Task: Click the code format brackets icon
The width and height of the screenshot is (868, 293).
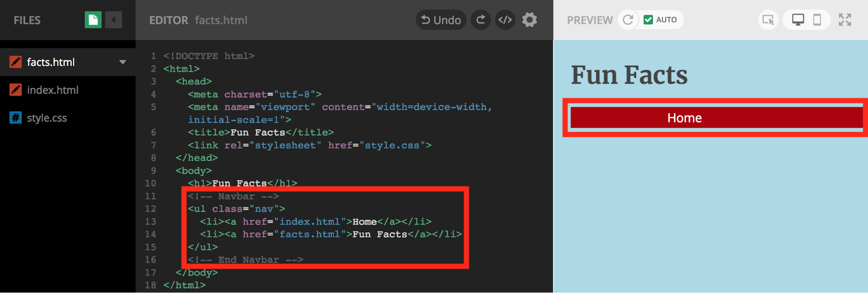Action: click(x=505, y=20)
